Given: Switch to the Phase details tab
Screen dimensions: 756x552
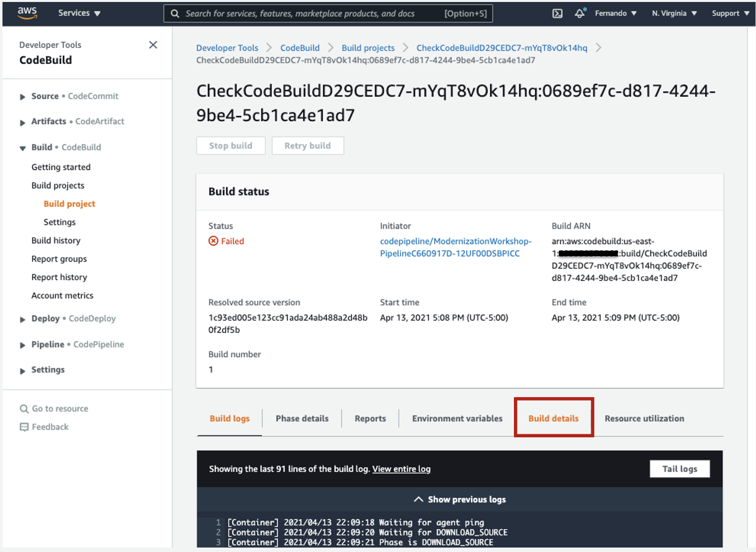Looking at the screenshot, I should pyautogui.click(x=302, y=418).
